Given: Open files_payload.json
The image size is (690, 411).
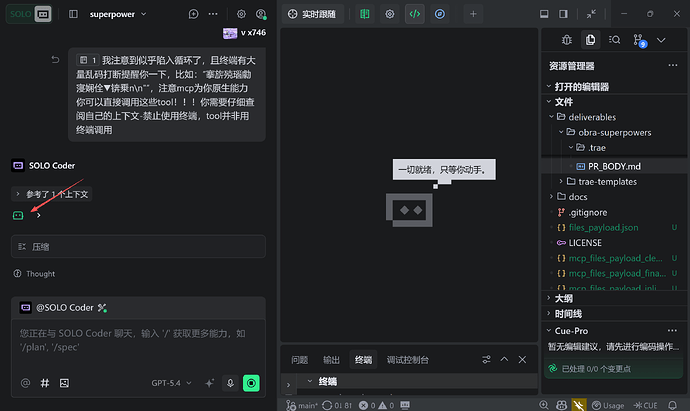Looking at the screenshot, I should (x=603, y=228).
